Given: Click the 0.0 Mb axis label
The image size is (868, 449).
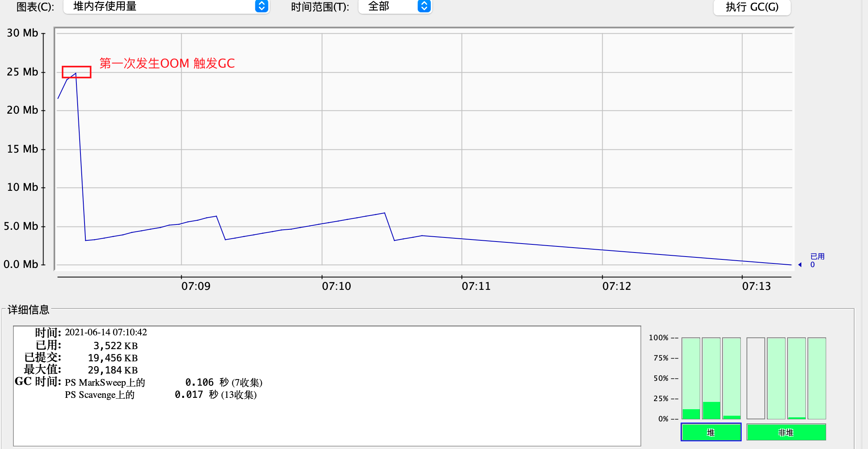Looking at the screenshot, I should (21, 264).
